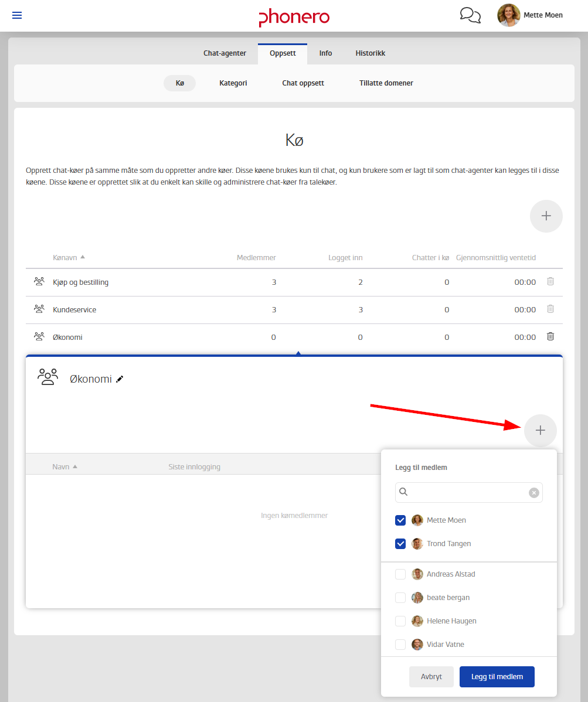Click group icon of Kundeservice row
The height and width of the screenshot is (702, 588).
[x=39, y=309]
